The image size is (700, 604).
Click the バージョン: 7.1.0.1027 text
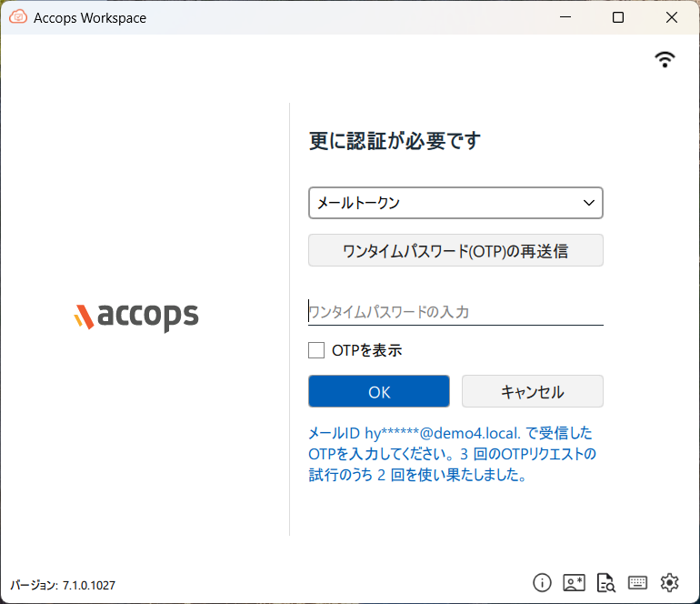63,585
